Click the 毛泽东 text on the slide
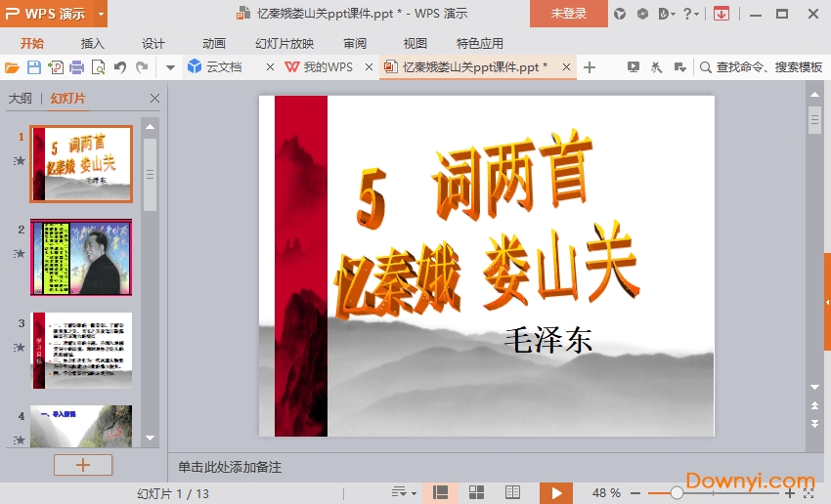This screenshot has width=831, height=504. [547, 339]
